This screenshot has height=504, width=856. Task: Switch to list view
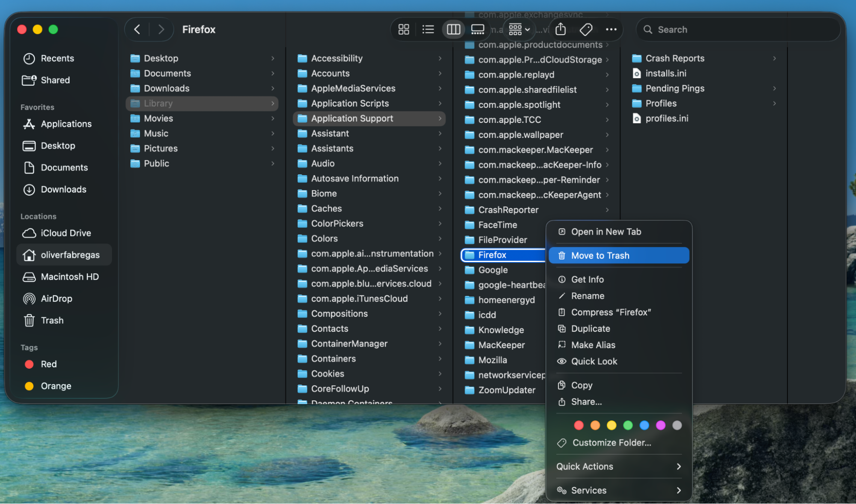(x=428, y=29)
